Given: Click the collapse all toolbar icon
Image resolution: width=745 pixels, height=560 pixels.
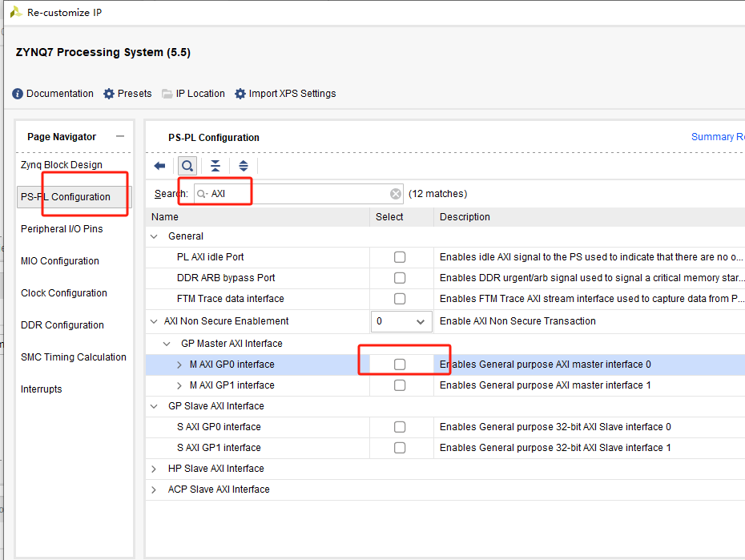Looking at the screenshot, I should coord(215,166).
